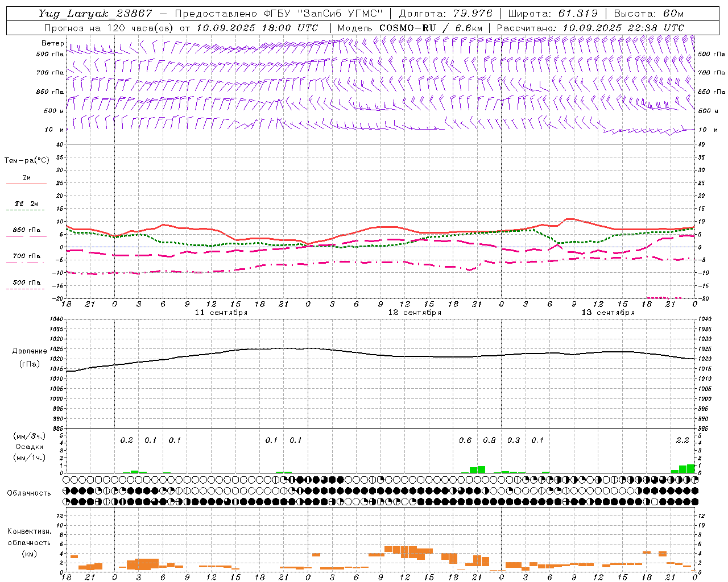The image size is (728, 582).
Task: Click the 0.6 precipitation value
Action: (x=465, y=440)
